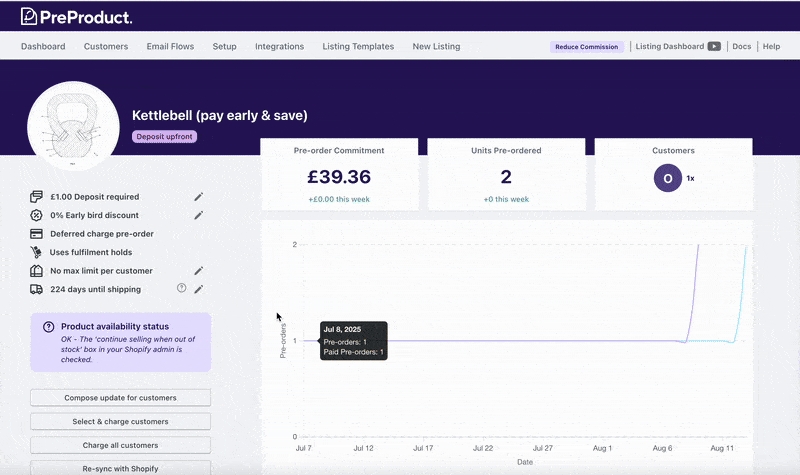Click the early bird discount percent icon
The height and width of the screenshot is (475, 800).
point(36,215)
